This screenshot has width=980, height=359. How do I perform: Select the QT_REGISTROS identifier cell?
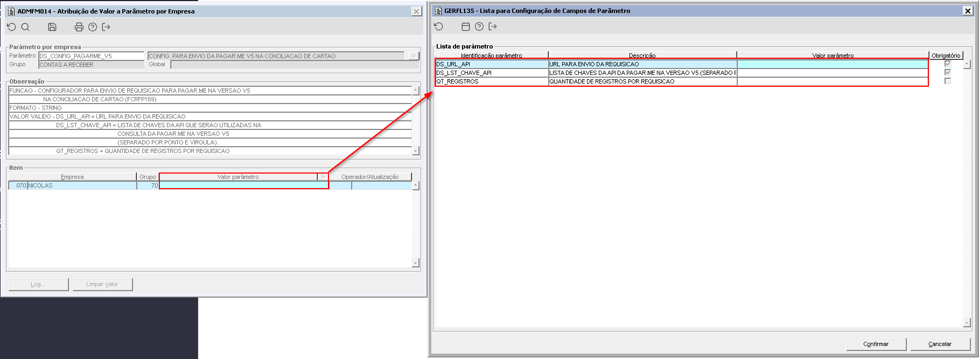pos(492,81)
